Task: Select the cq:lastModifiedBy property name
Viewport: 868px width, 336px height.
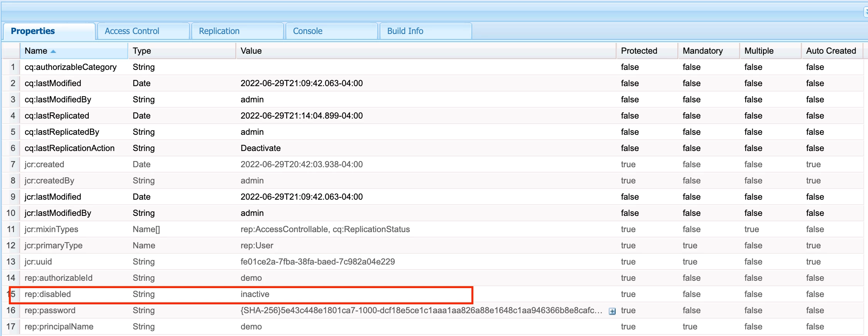Action: (58, 99)
